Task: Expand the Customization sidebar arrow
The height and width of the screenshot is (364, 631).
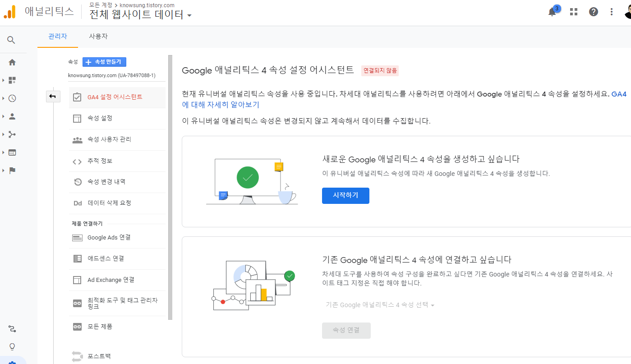Action: (x=3, y=80)
